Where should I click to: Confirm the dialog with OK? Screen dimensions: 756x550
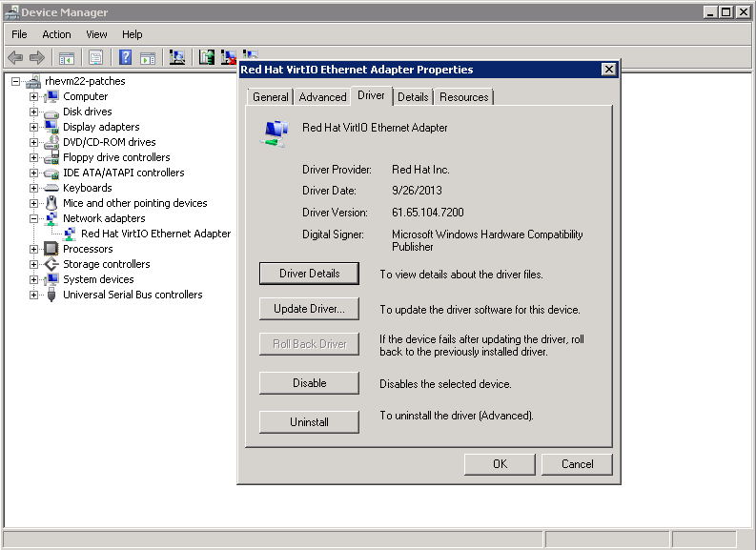coord(500,463)
